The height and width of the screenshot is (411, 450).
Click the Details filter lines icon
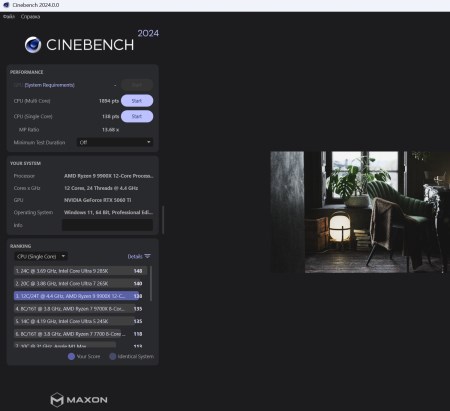click(x=147, y=256)
